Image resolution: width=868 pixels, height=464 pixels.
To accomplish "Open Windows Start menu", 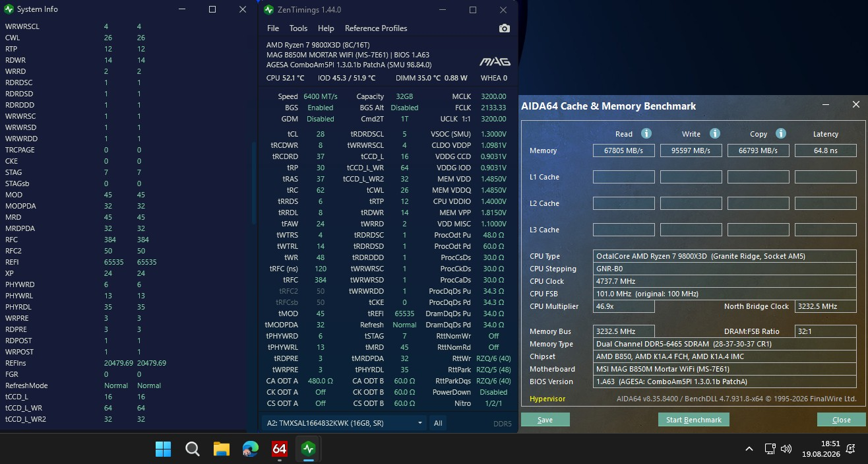I will (x=164, y=449).
